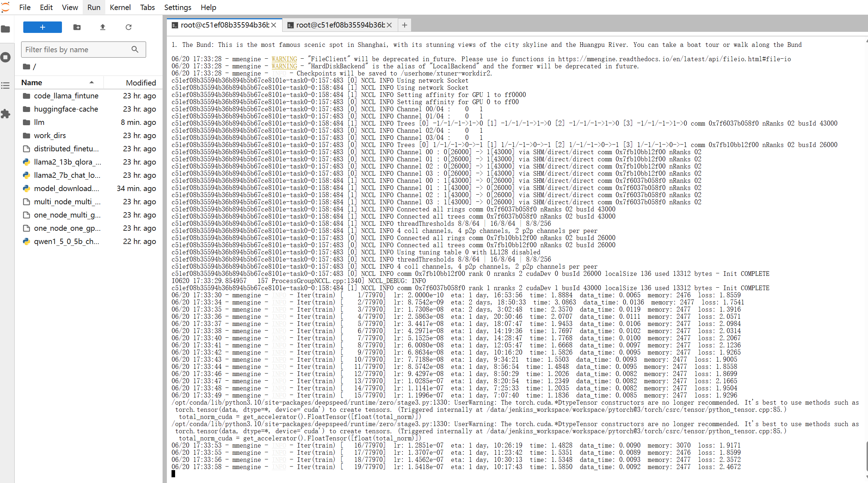Click the blue New Launcher plus button
This screenshot has width=868, height=483.
[42, 27]
